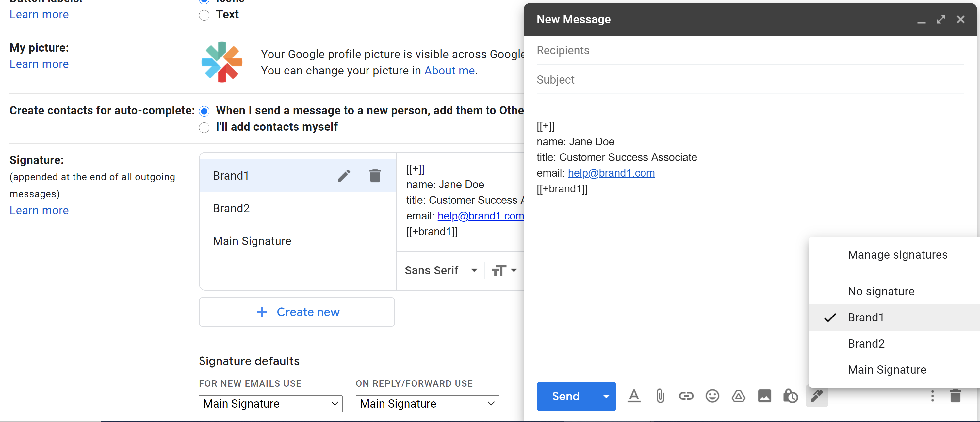Expand New Message to full screen
This screenshot has width=980, height=422.
[941, 19]
